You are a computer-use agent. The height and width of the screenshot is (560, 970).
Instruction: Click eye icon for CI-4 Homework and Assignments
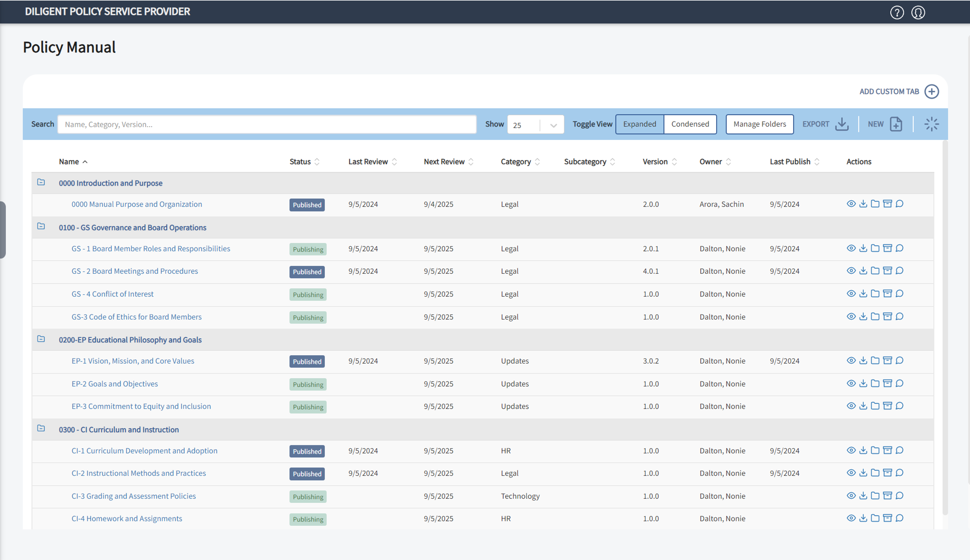pos(851,519)
